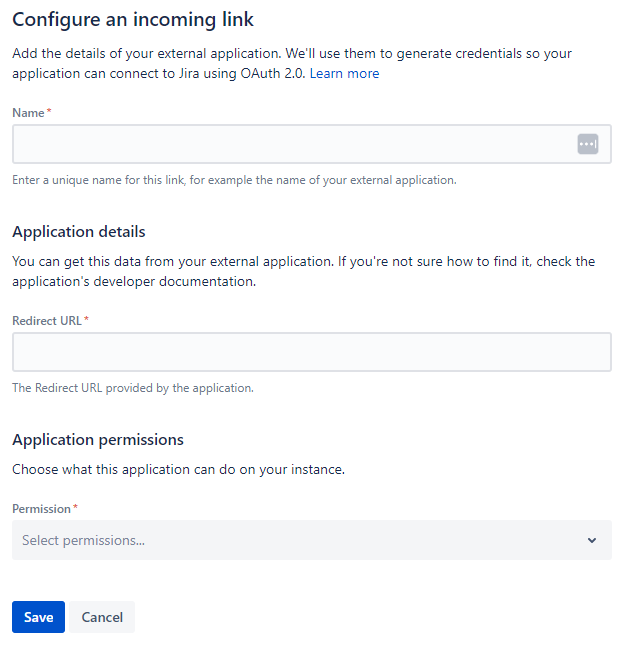This screenshot has height=667, width=640.
Task: Click the developer documentation description paragraph
Action: click(304, 271)
